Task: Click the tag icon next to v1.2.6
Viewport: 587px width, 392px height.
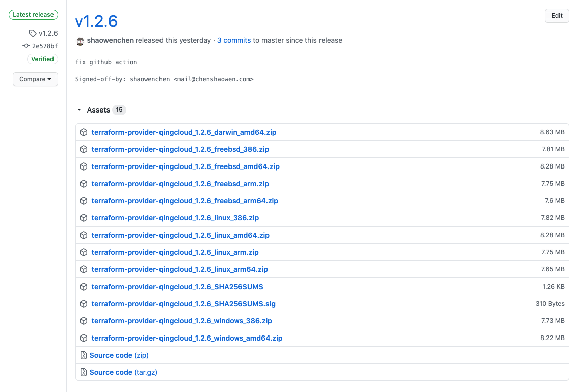Action: coord(33,33)
